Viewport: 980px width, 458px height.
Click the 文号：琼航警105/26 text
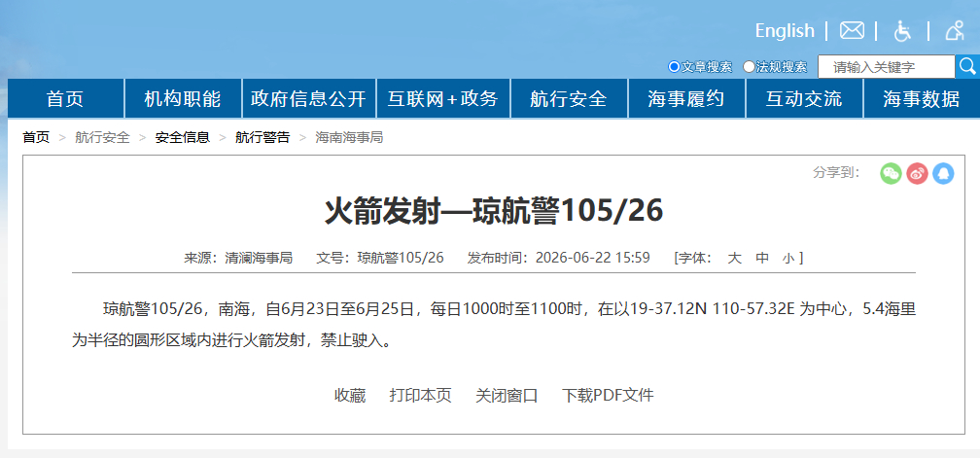pos(380,258)
